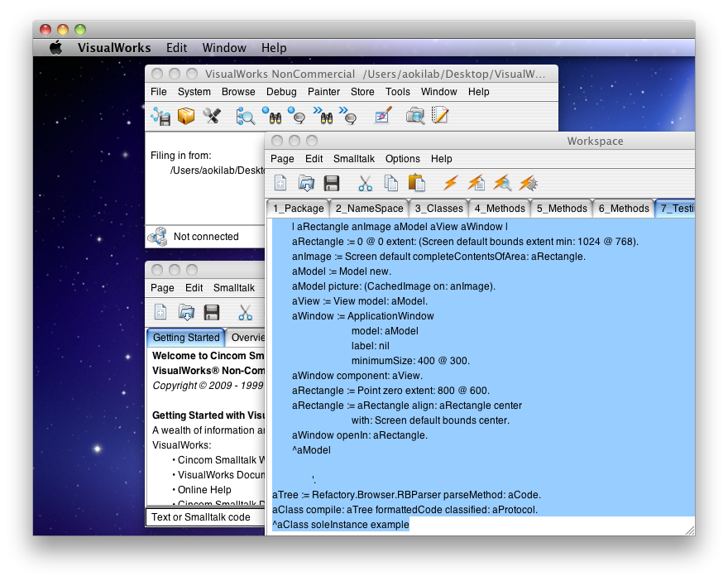Click Debug It lightning with bug icon

click(529, 183)
